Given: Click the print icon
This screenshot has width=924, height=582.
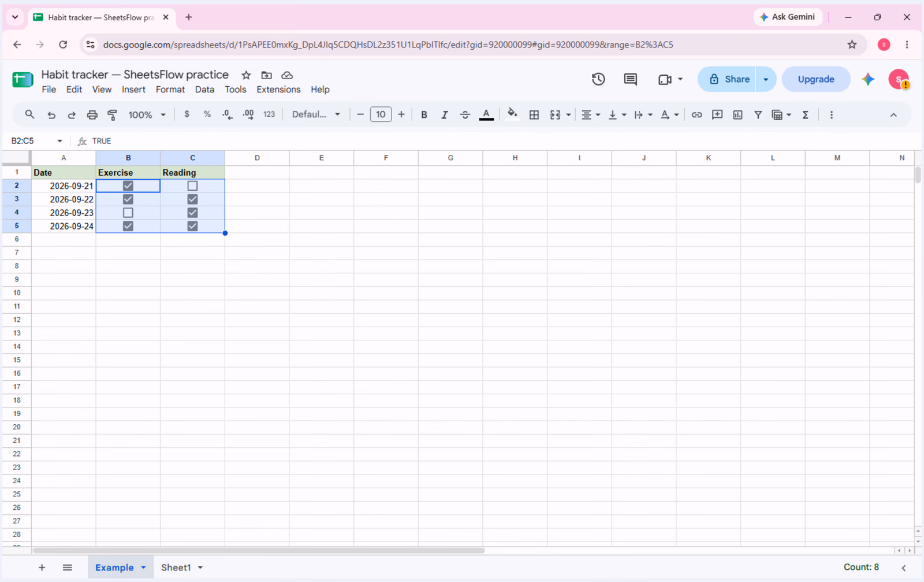Looking at the screenshot, I should (x=92, y=115).
